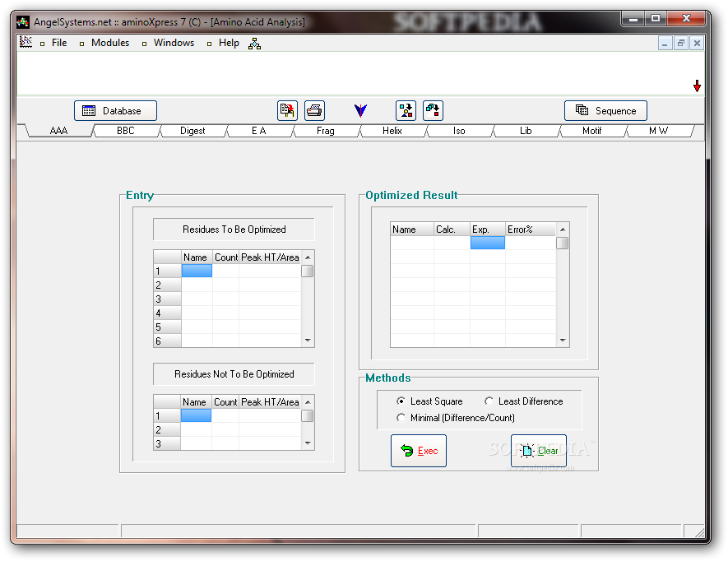Screen dimensions: 728x561
Task: Click scrollbar thumb in Residues Not To Be Optimized grid
Action: [308, 415]
